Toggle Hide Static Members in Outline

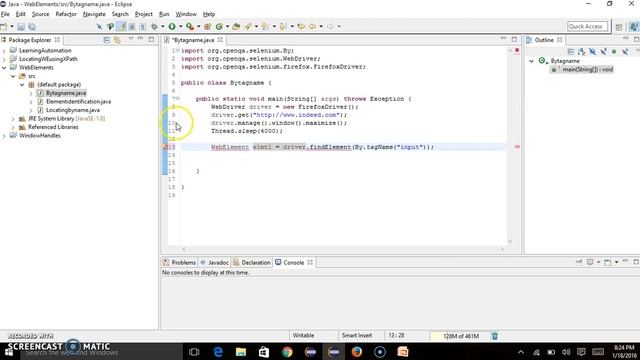click(x=603, y=51)
